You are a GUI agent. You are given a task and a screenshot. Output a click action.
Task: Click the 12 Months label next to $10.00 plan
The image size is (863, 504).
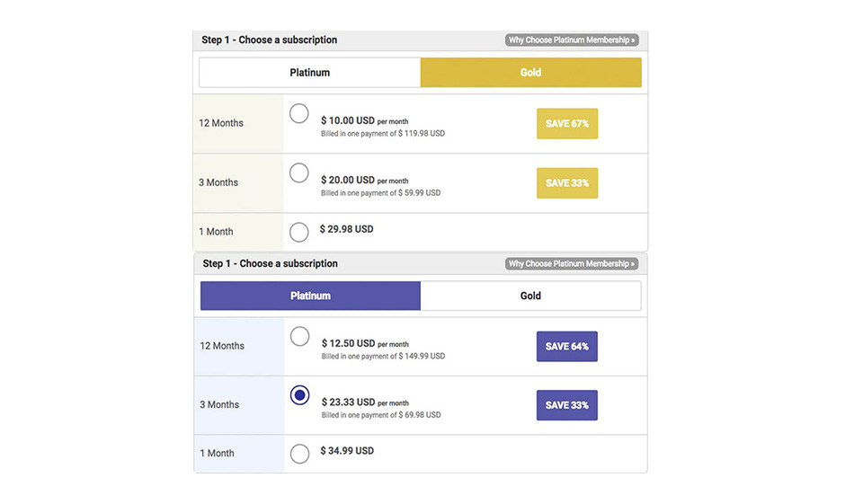tap(221, 123)
